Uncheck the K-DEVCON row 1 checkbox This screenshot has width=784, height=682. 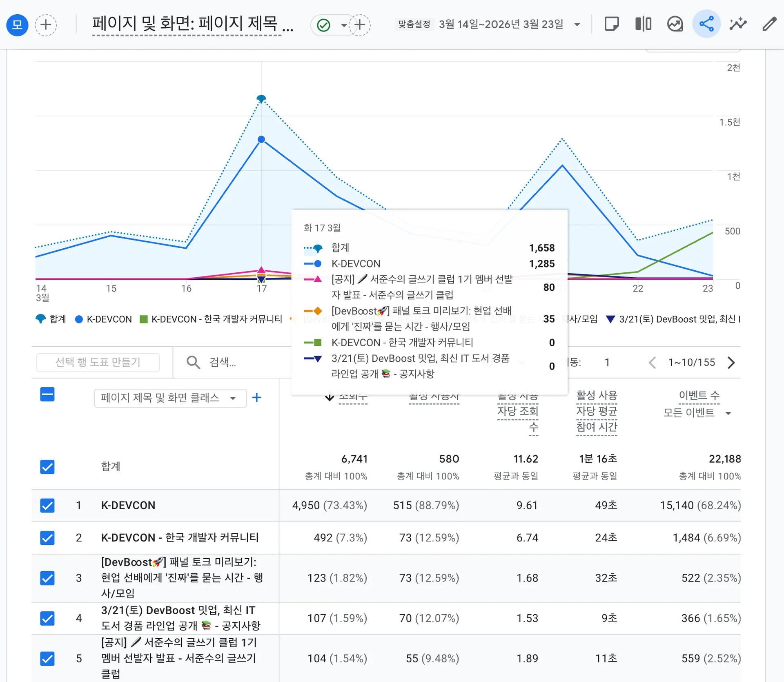pos(47,505)
